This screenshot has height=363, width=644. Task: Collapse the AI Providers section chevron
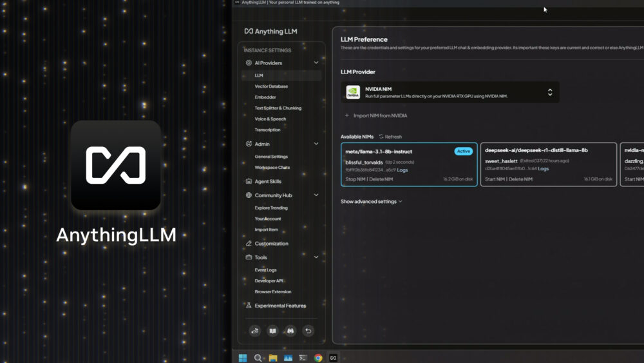(316, 63)
